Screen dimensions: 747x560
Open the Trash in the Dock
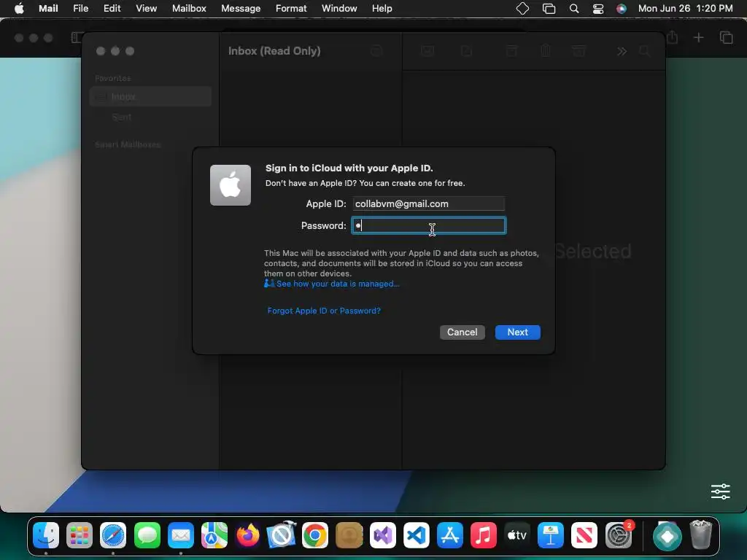click(x=700, y=535)
